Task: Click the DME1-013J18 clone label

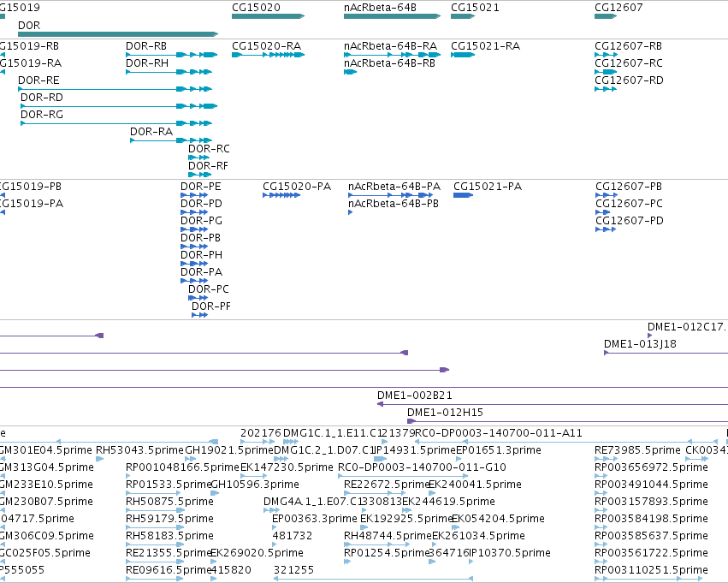Action: (640, 344)
